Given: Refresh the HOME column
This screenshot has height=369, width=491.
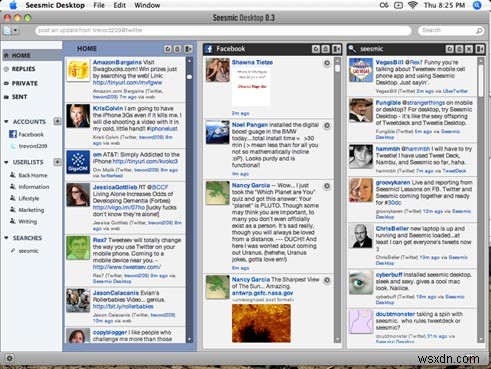Looking at the screenshot, I should (x=168, y=49).
